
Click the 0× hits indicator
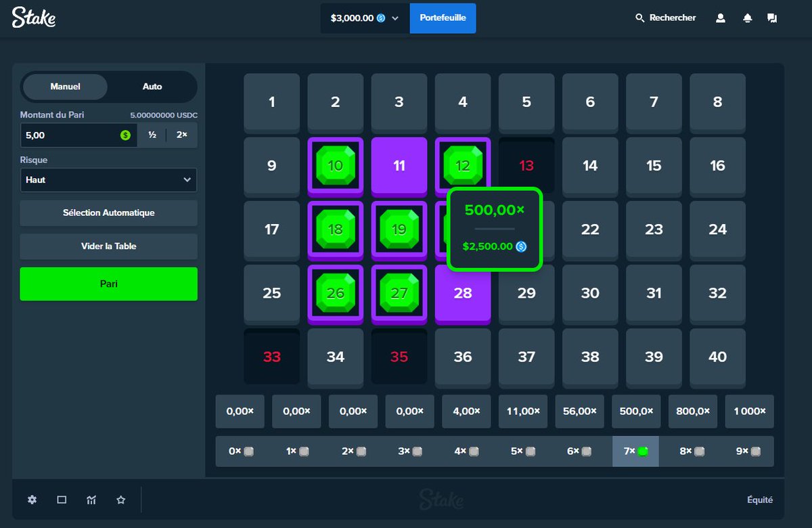point(241,452)
